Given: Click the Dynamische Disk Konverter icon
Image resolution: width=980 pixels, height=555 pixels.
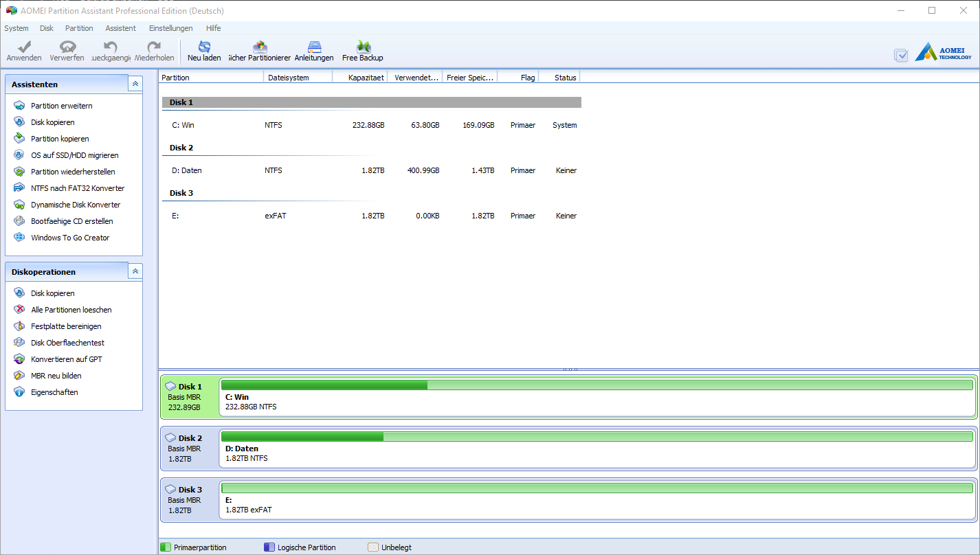Looking at the screenshot, I should coord(19,205).
